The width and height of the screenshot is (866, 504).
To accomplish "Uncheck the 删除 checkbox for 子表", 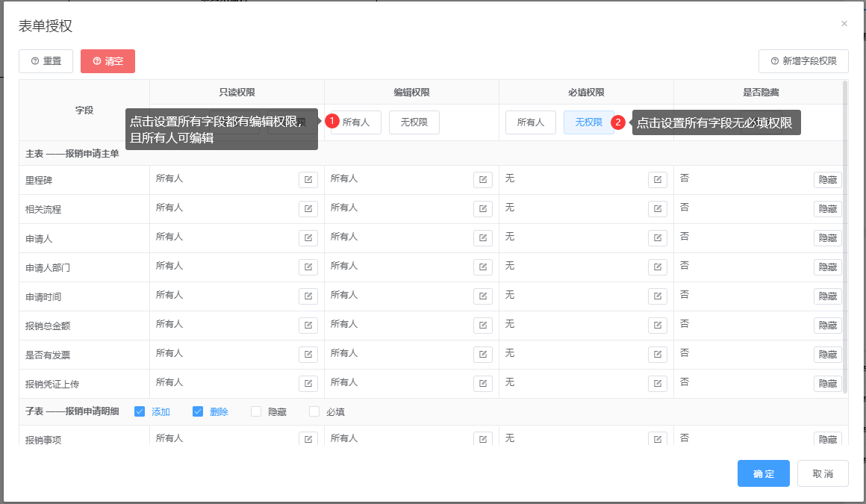I will [x=198, y=411].
